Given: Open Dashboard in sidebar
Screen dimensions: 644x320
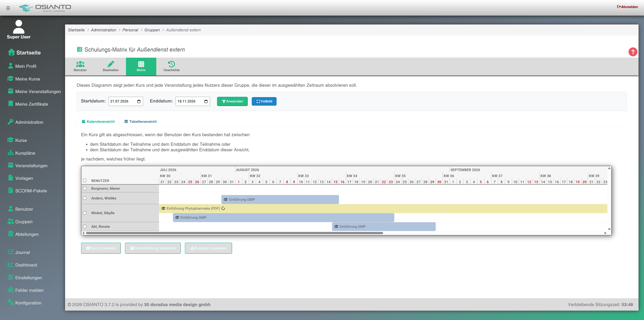Looking at the screenshot, I should (x=22, y=265).
